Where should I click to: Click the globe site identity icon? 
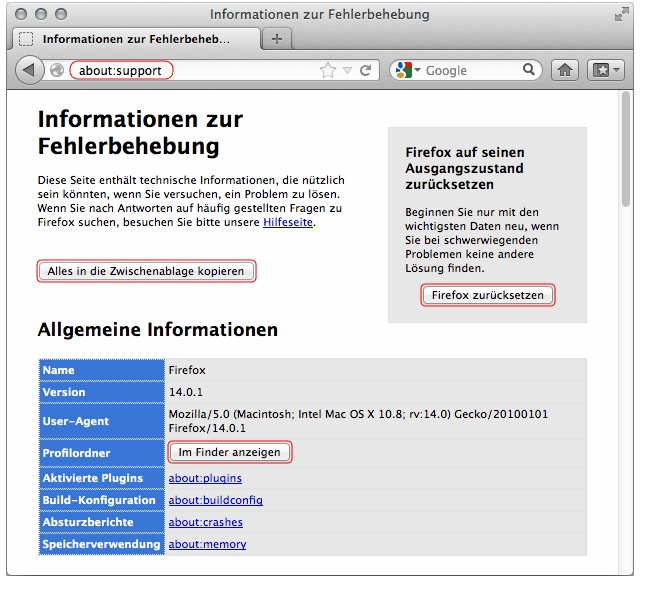pos(57,70)
